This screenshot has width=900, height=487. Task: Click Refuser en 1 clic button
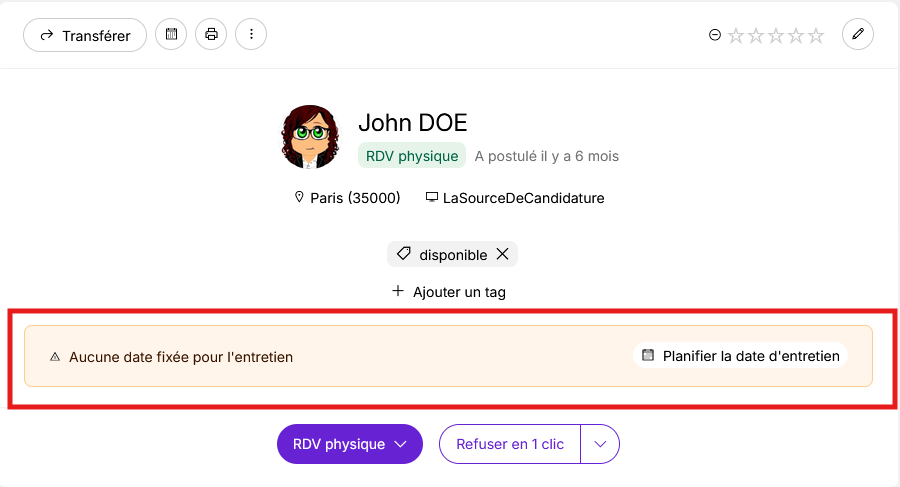tap(510, 444)
